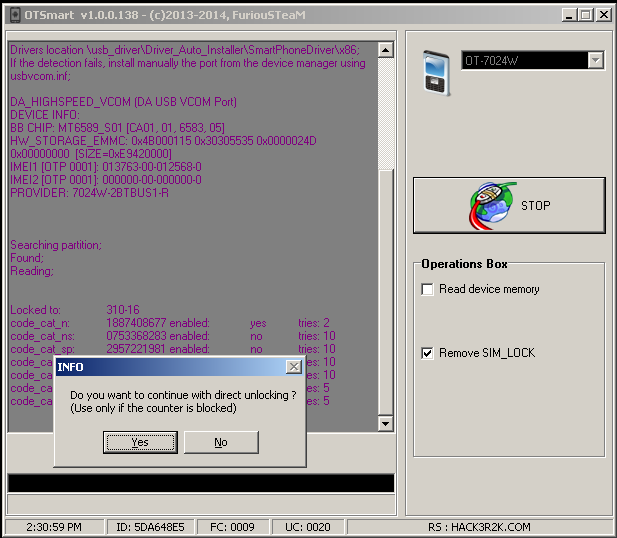Click the globe icon on STOP button
This screenshot has height=538, width=617.
coord(491,206)
